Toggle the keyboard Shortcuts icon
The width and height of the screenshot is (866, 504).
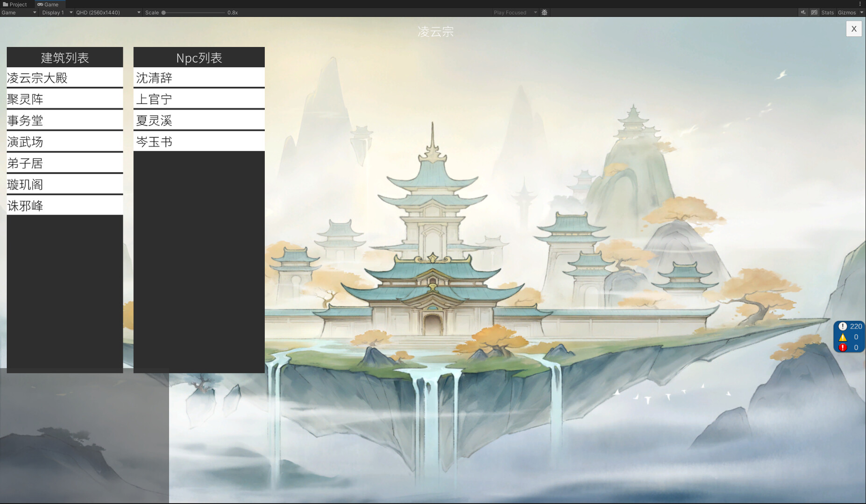point(814,13)
